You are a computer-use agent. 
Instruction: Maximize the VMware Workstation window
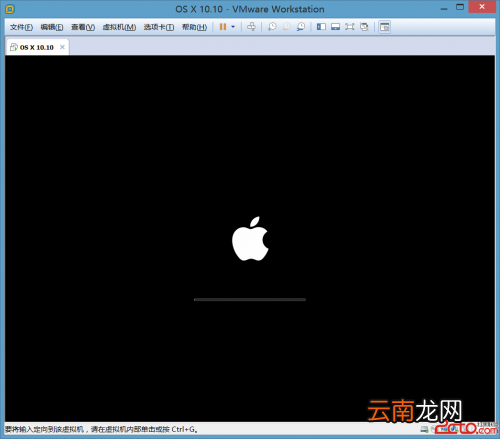click(460, 7)
